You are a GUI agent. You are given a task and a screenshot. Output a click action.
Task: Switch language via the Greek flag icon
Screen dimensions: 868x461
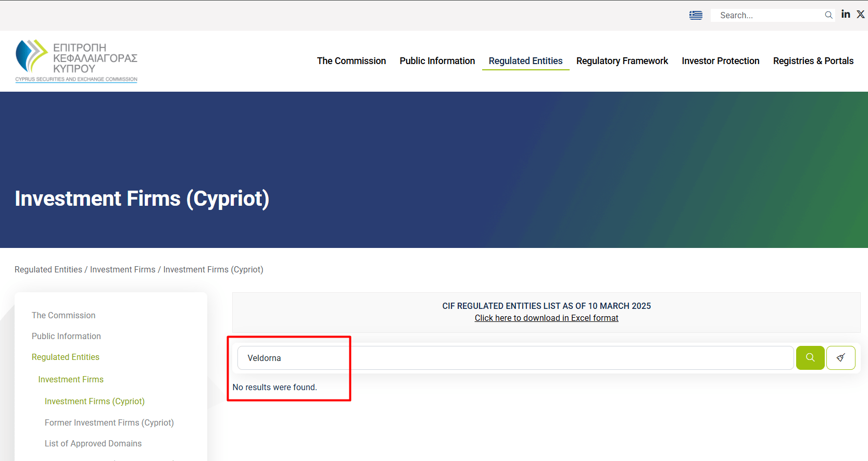tap(696, 15)
